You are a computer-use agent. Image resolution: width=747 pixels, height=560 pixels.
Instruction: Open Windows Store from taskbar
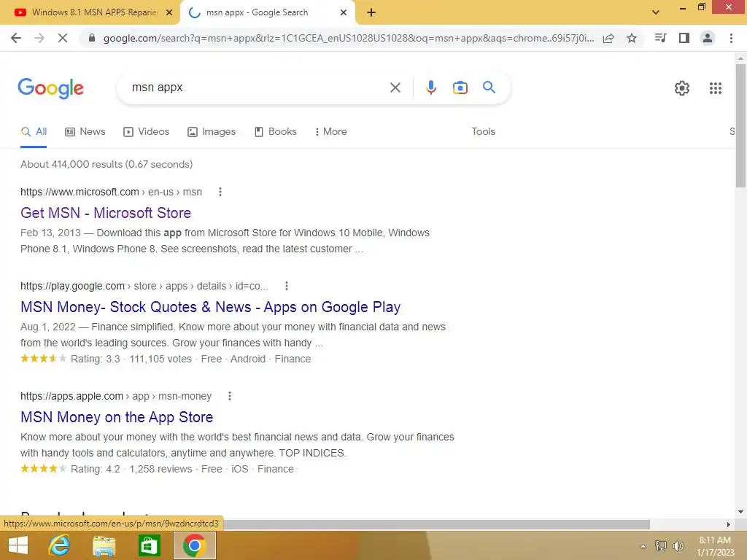point(149,545)
